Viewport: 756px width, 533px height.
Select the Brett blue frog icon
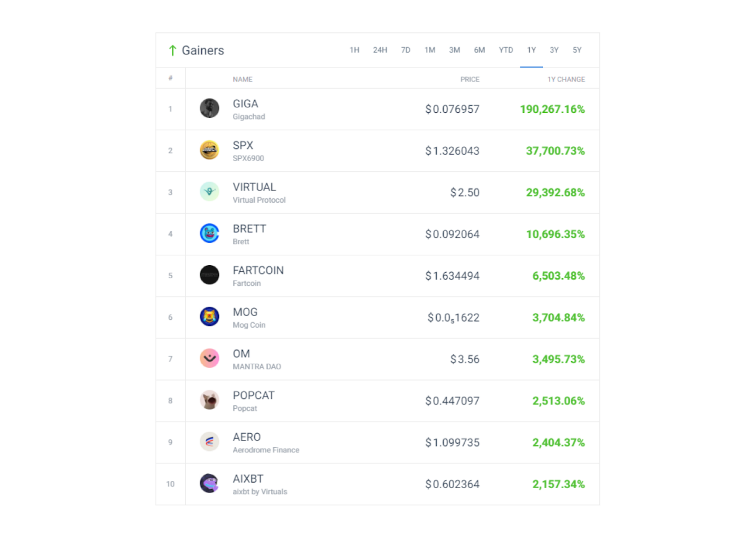click(x=209, y=233)
